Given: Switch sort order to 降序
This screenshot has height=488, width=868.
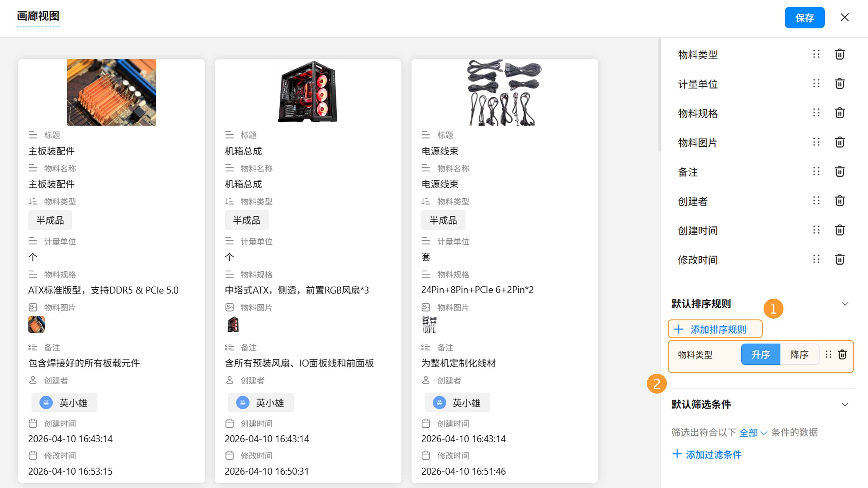Looking at the screenshot, I should (799, 354).
